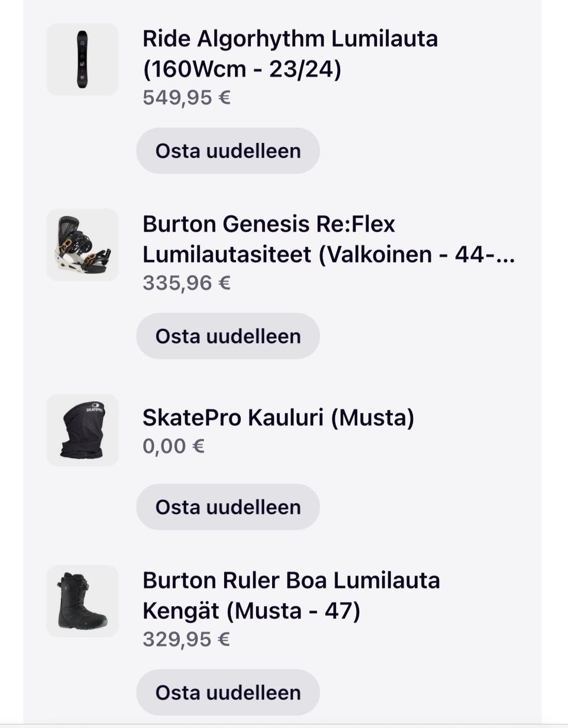This screenshot has height=728, width=568.
Task: Click Osta uudelleen under SkatePro Kauluri
Action: (x=228, y=507)
